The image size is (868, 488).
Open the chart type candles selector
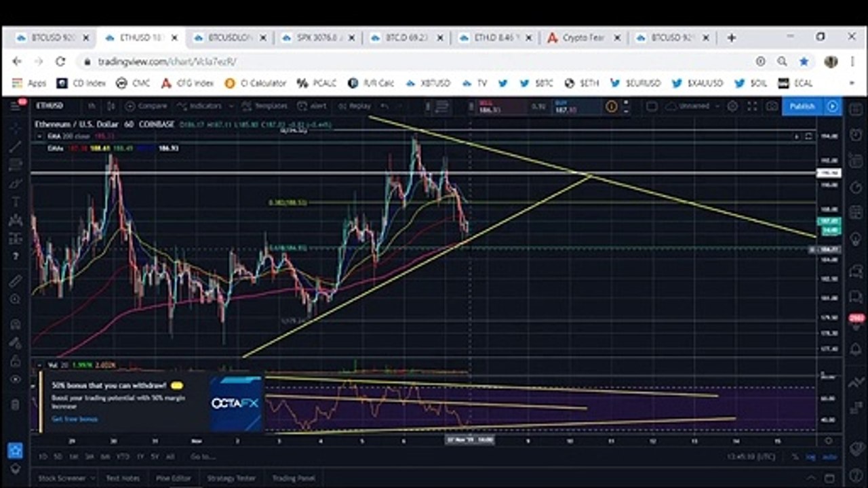coord(110,106)
